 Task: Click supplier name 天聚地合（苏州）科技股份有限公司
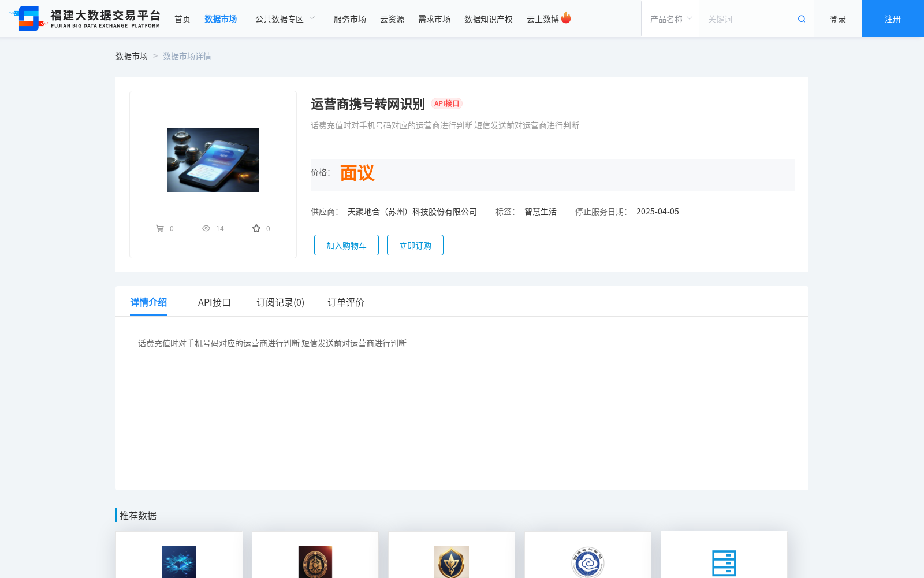tap(412, 212)
